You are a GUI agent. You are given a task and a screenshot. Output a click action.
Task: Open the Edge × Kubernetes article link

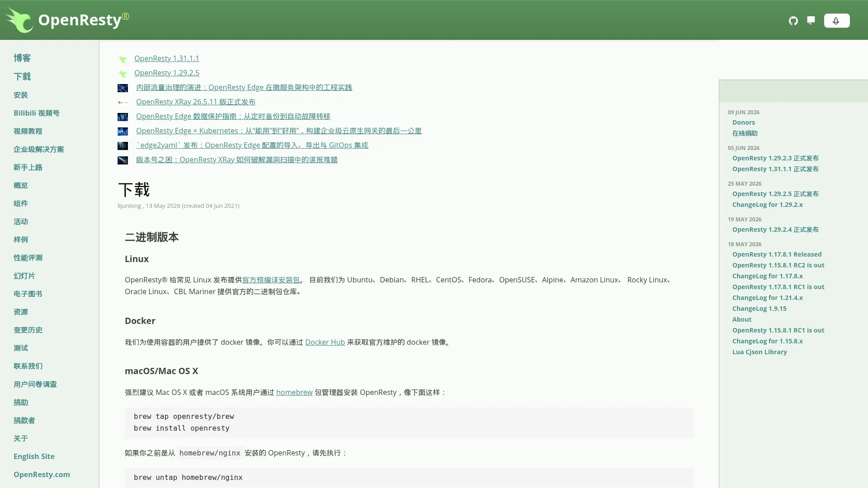click(278, 131)
